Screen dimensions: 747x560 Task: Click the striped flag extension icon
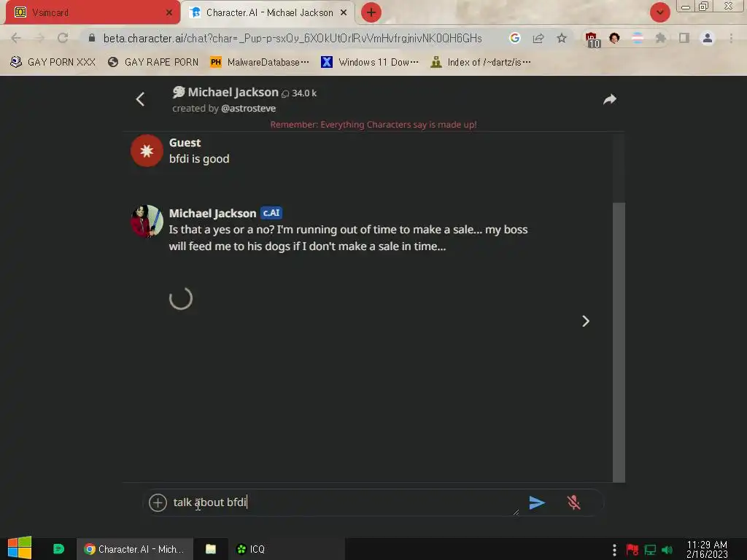(x=638, y=38)
